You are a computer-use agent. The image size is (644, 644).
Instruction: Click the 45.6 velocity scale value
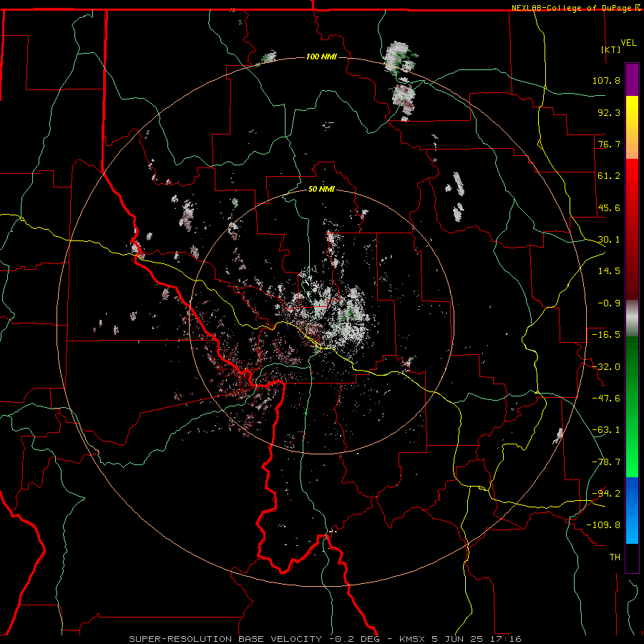coord(609,208)
